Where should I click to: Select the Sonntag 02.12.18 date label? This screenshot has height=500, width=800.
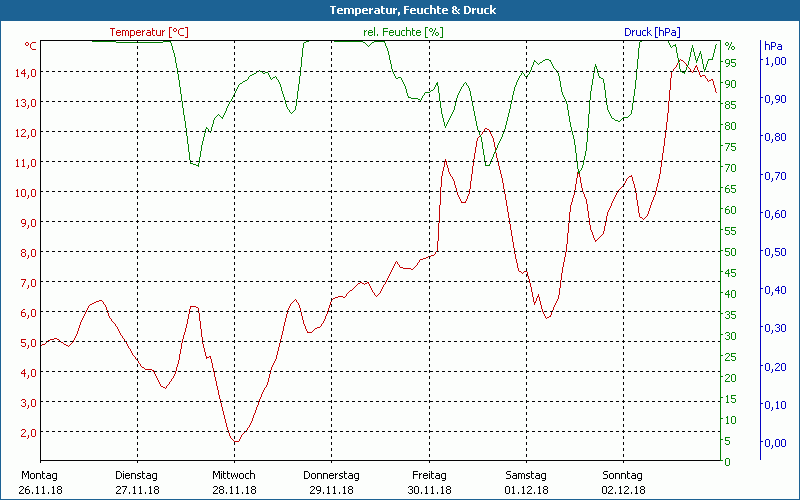(623, 482)
